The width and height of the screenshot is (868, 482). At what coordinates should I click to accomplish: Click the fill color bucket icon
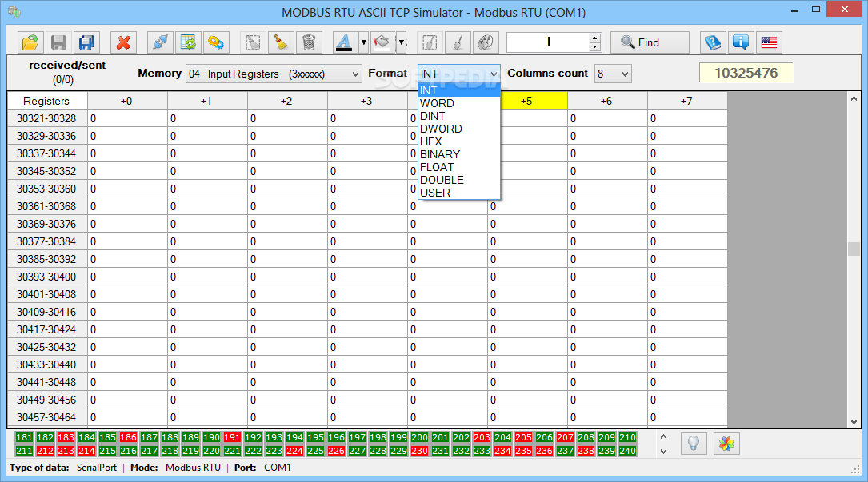click(x=382, y=42)
